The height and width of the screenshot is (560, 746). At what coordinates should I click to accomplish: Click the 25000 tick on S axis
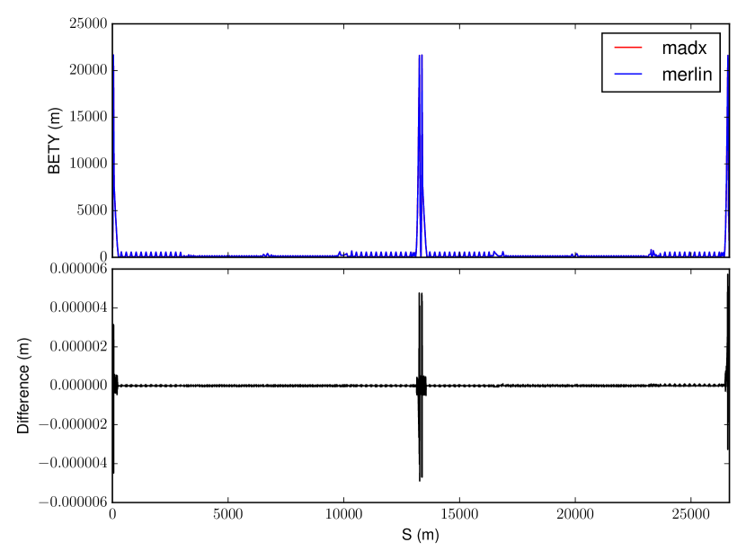click(691, 514)
